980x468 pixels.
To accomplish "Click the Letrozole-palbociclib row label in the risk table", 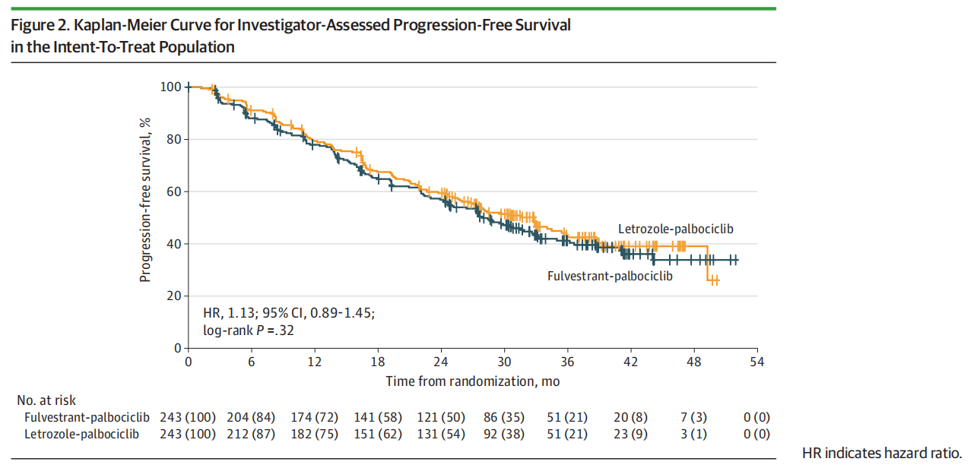I will click(83, 435).
